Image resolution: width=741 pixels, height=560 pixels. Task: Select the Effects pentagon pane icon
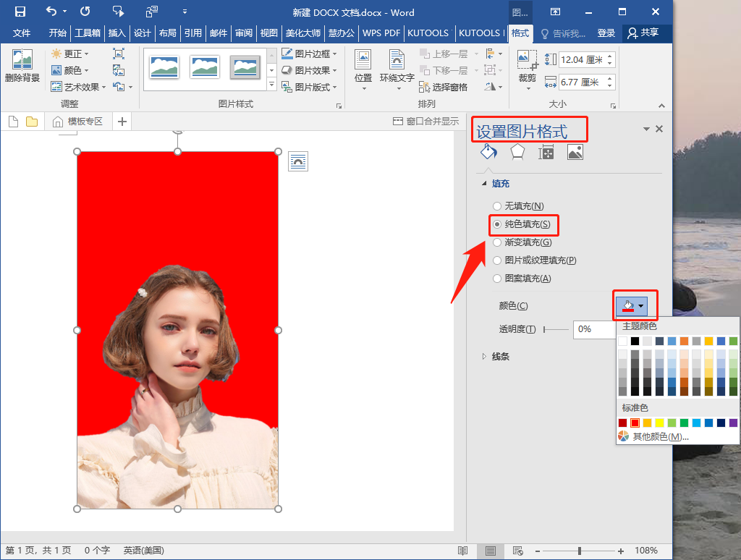pyautogui.click(x=517, y=152)
